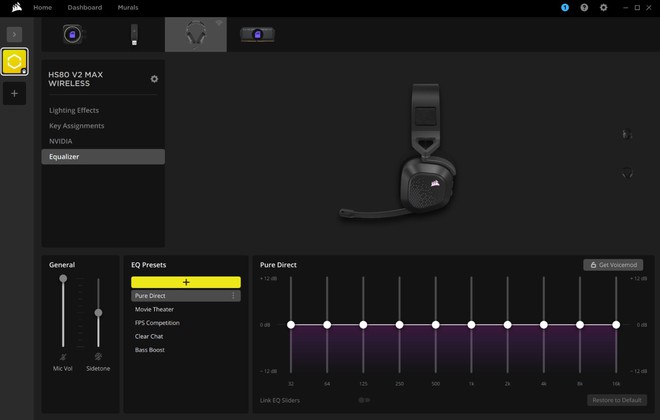Select the Equalizer section
The width and height of the screenshot is (660, 420).
pyautogui.click(x=103, y=157)
